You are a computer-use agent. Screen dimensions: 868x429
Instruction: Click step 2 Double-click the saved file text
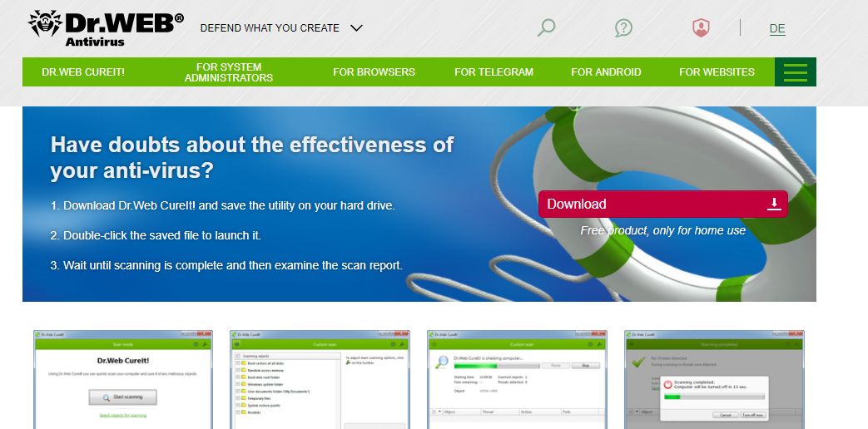coord(156,235)
